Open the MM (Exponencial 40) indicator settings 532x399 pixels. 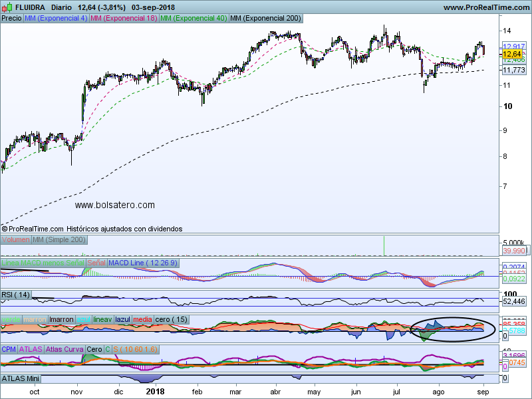pyautogui.click(x=193, y=18)
